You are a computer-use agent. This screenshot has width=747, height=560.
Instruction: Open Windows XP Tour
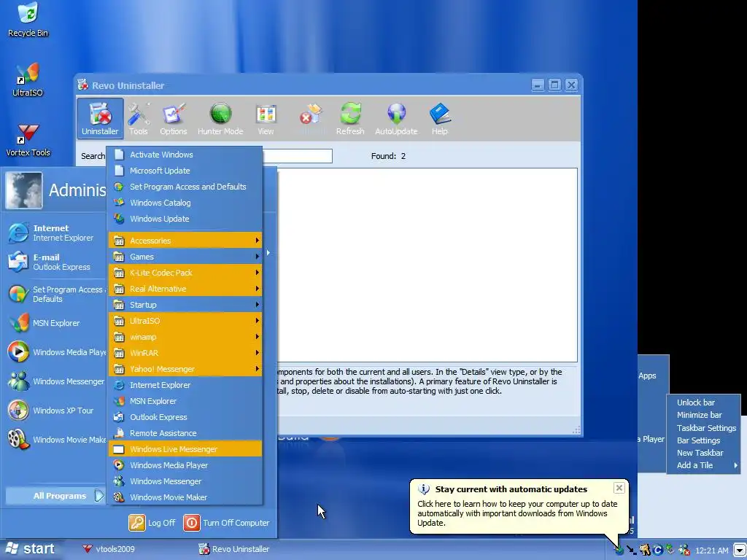pos(51,411)
